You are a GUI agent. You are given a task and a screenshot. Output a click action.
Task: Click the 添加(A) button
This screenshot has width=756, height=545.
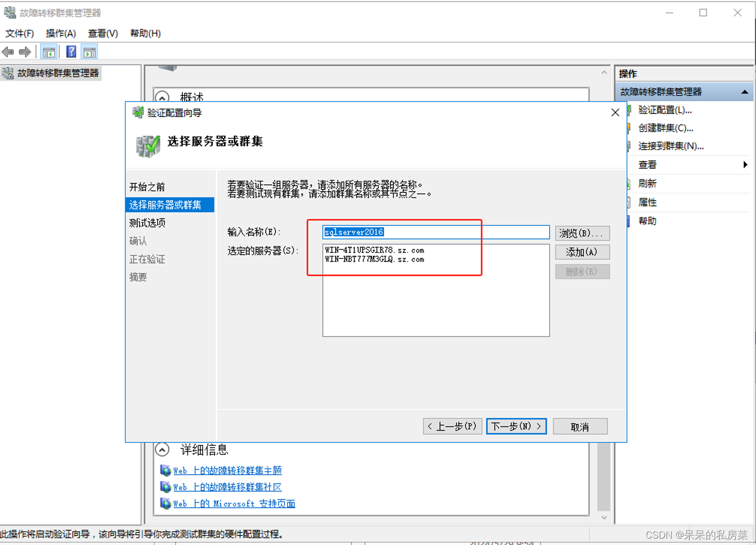582,252
